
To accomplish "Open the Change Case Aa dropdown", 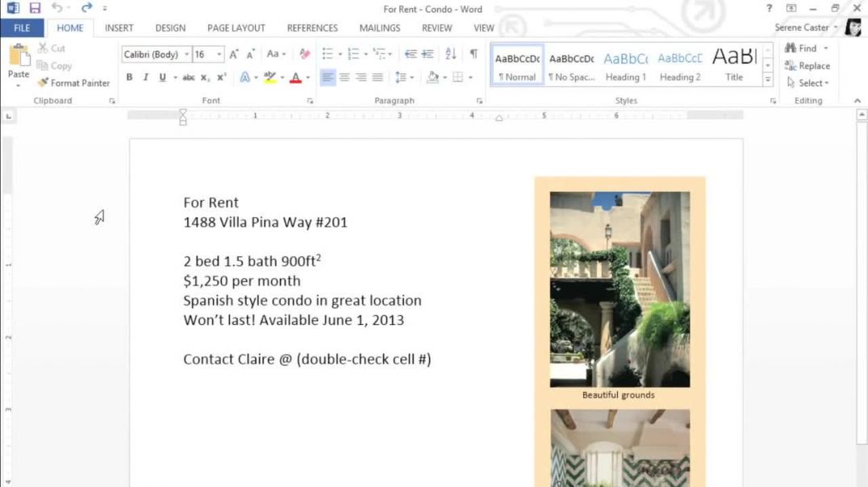I will pos(276,54).
